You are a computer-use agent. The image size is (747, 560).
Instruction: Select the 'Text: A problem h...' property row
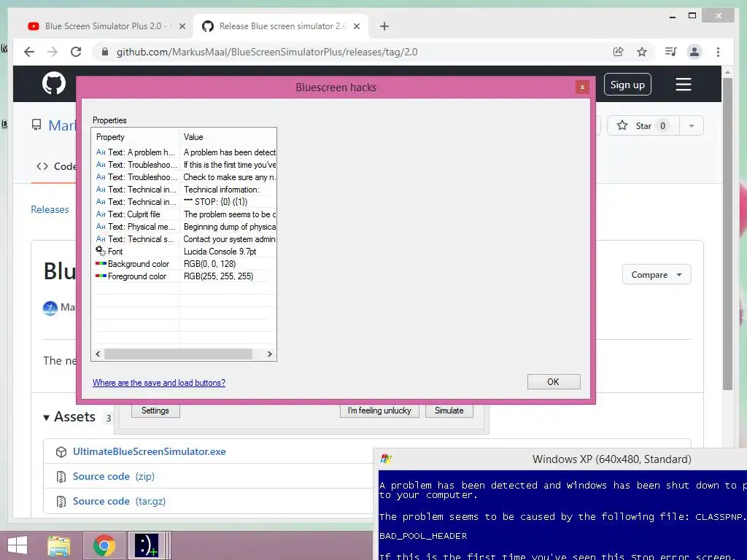184,152
